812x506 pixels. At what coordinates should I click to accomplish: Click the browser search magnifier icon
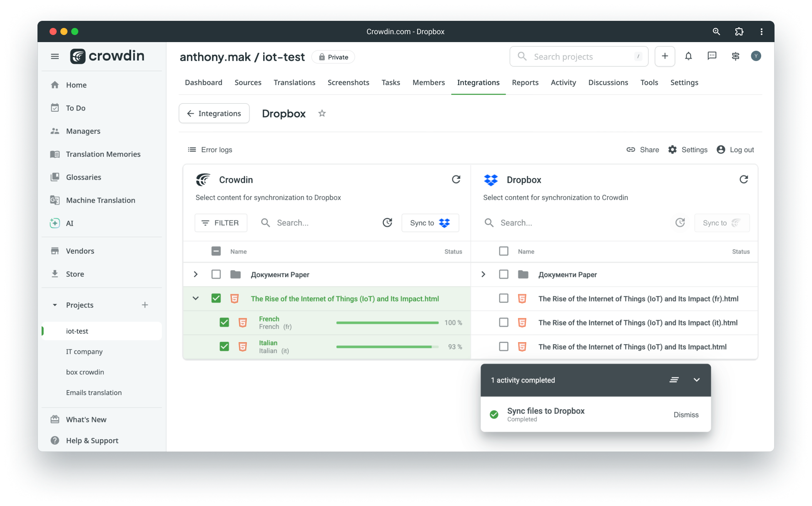click(x=716, y=32)
